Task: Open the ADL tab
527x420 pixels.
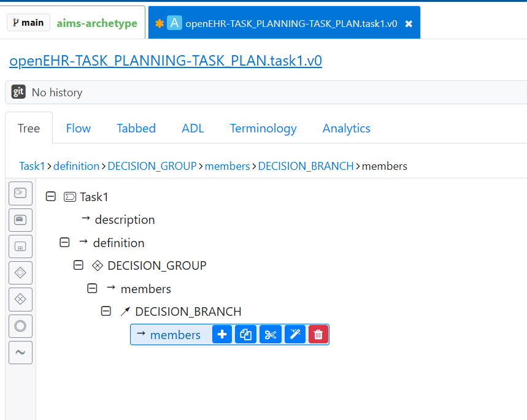Action: pyautogui.click(x=193, y=128)
